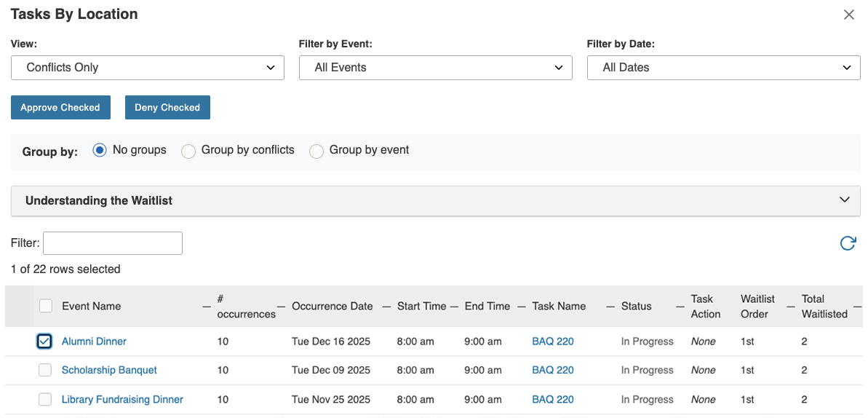The image size is (868, 418).
Task: Open the Alumni Dinner event link
Action: tap(94, 342)
